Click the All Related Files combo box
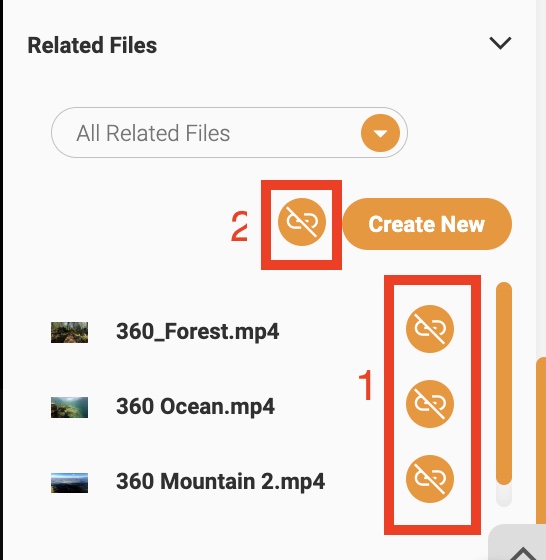 229,132
